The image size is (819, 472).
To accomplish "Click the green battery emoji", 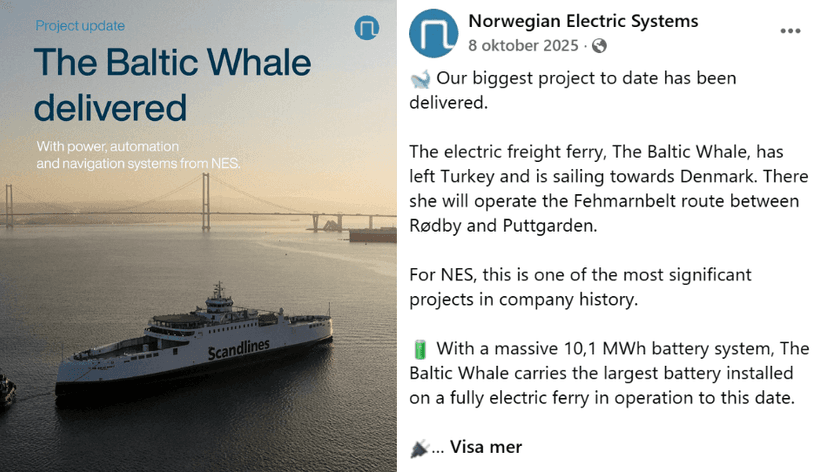I will tap(419, 350).
